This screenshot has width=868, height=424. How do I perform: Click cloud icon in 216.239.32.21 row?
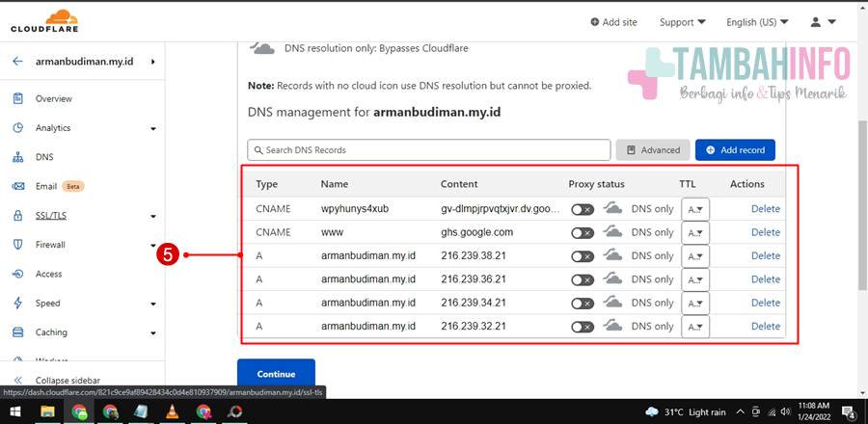612,326
